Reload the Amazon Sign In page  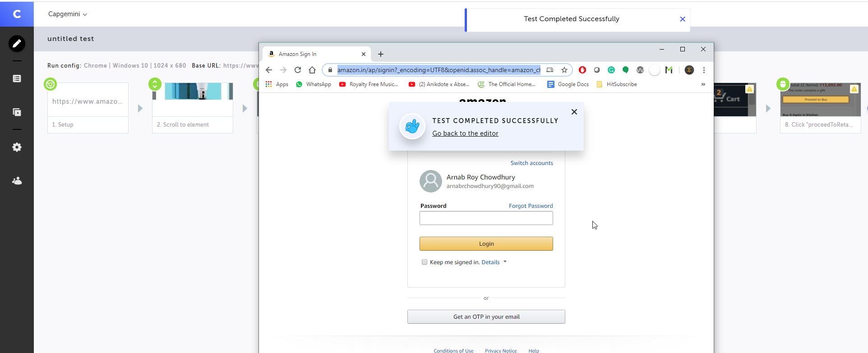tap(298, 70)
